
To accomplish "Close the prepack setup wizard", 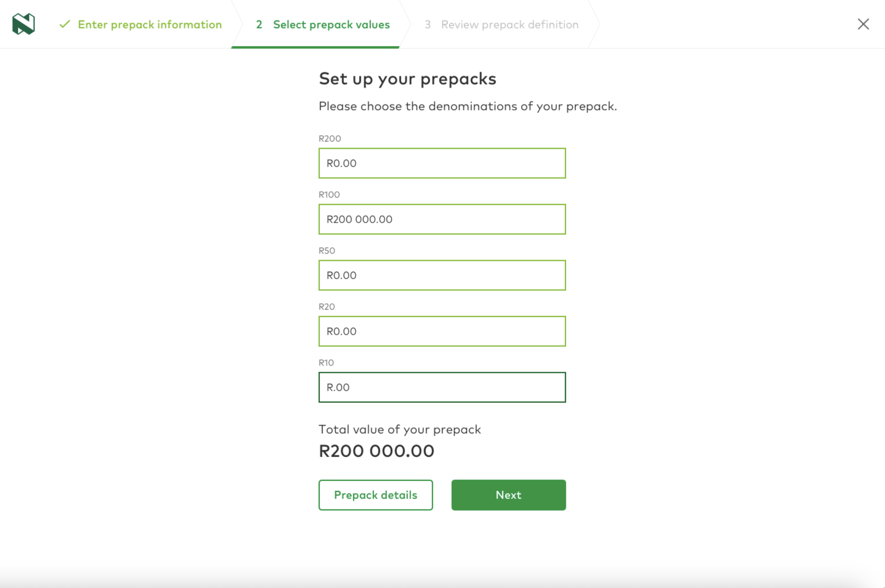I will (x=863, y=24).
